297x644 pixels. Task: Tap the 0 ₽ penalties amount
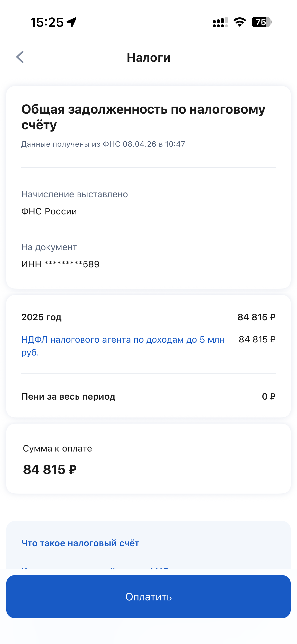tap(269, 397)
